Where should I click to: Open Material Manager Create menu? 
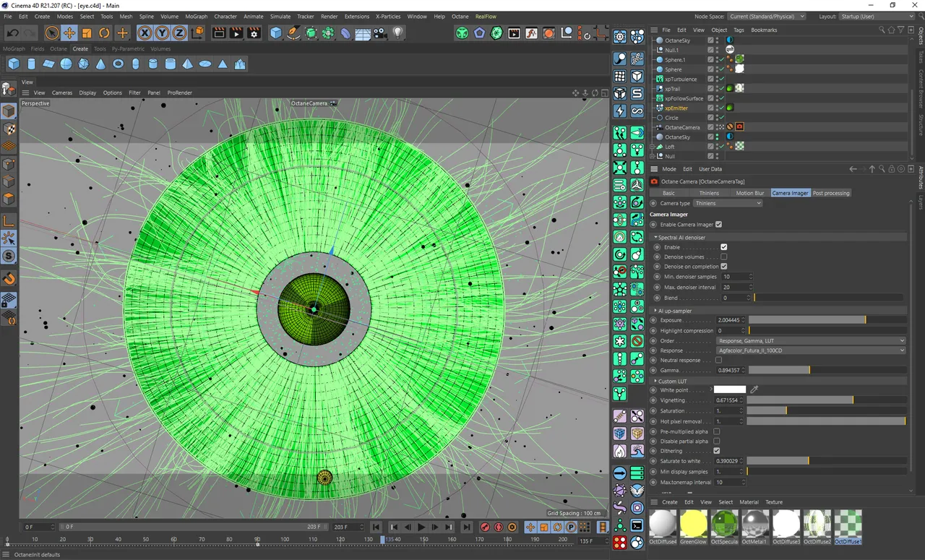(x=670, y=501)
